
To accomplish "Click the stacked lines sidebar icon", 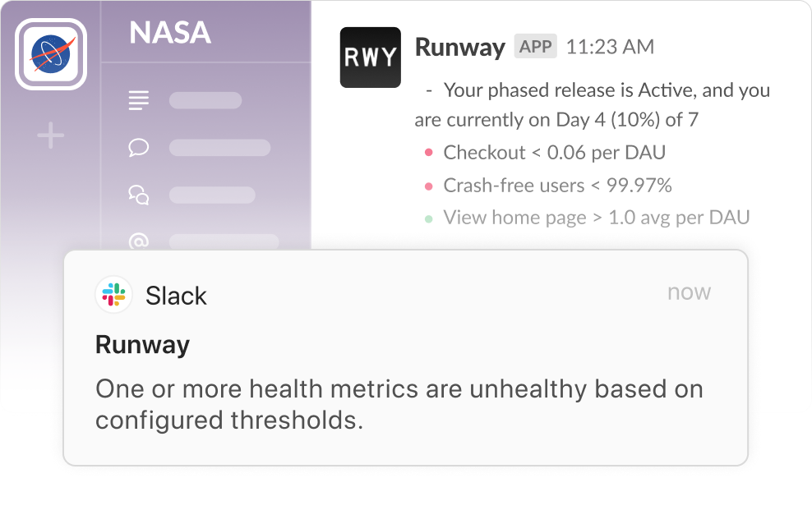I will [139, 101].
